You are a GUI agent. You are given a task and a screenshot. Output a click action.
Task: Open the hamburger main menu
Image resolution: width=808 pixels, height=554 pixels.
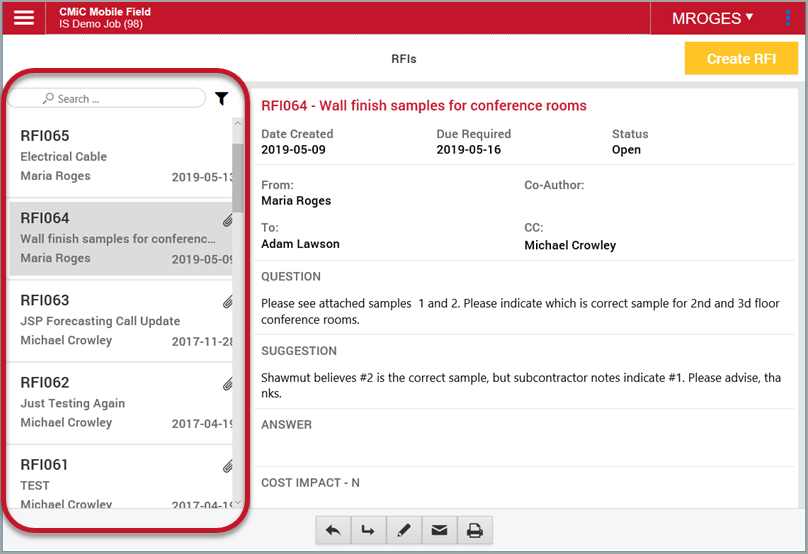pyautogui.click(x=24, y=18)
